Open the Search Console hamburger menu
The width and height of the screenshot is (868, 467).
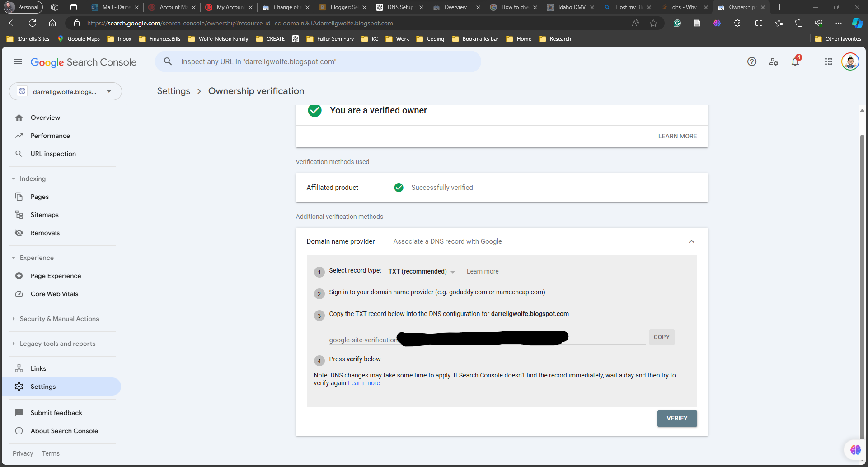tap(18, 62)
